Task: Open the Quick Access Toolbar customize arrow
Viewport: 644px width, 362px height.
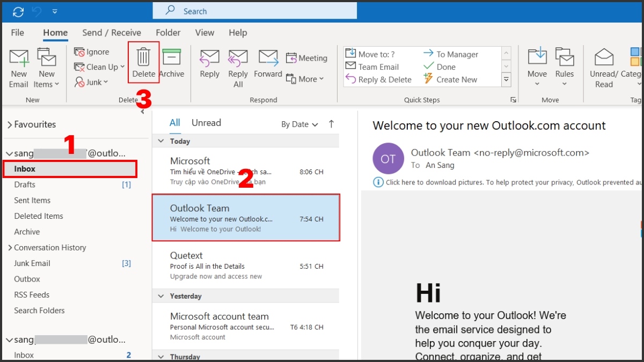Action: click(x=55, y=11)
